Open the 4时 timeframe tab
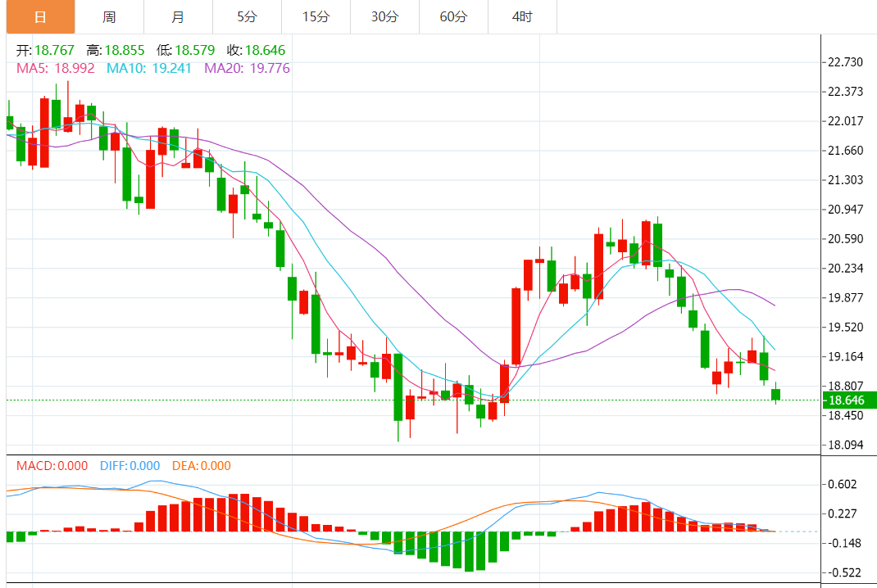The image size is (877, 588). coord(522,16)
